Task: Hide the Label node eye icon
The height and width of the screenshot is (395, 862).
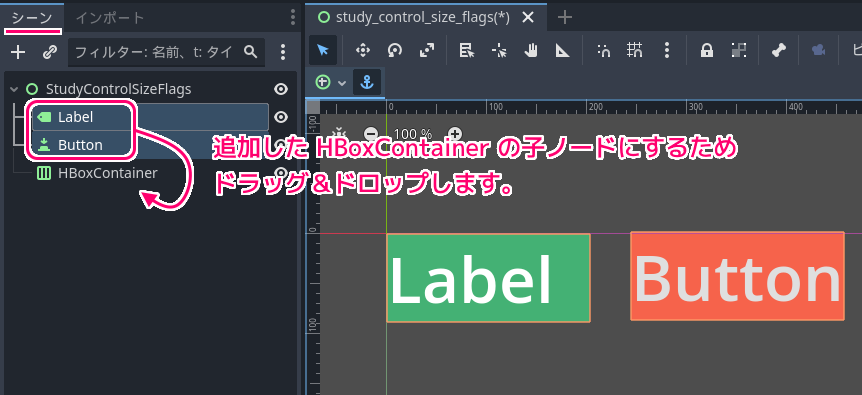Action: [281, 117]
